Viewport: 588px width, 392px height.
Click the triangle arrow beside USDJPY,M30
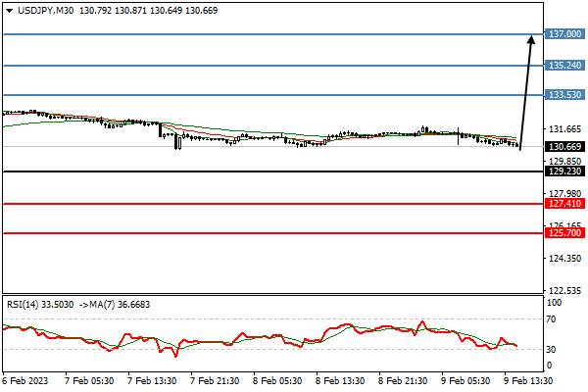click(x=10, y=11)
